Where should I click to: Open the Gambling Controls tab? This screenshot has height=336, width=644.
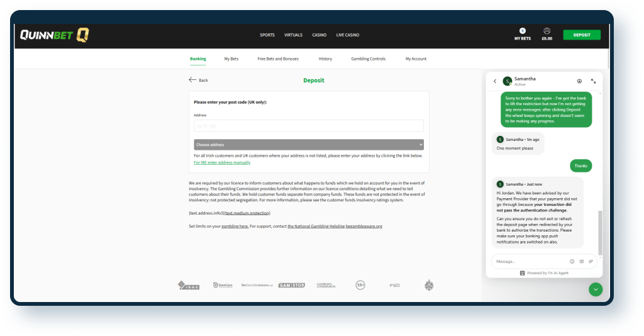pyautogui.click(x=368, y=59)
